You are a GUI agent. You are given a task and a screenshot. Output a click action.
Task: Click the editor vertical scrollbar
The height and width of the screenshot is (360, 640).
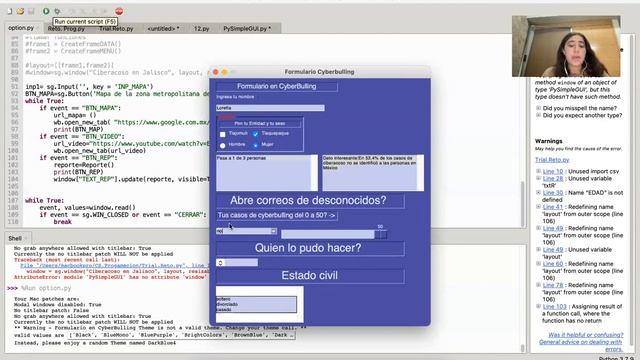point(523,203)
